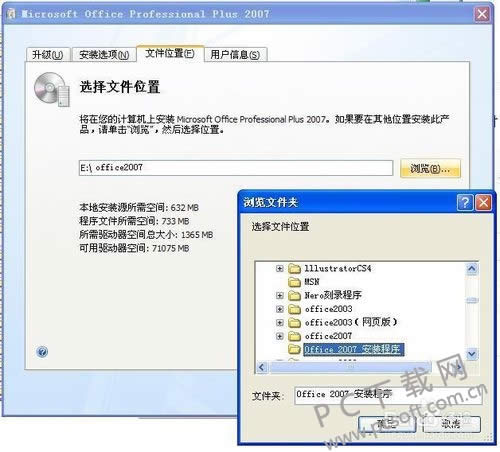Screen dimensions: 500x452
Task: Switch to the 升级(U) tab
Action: click(48, 54)
